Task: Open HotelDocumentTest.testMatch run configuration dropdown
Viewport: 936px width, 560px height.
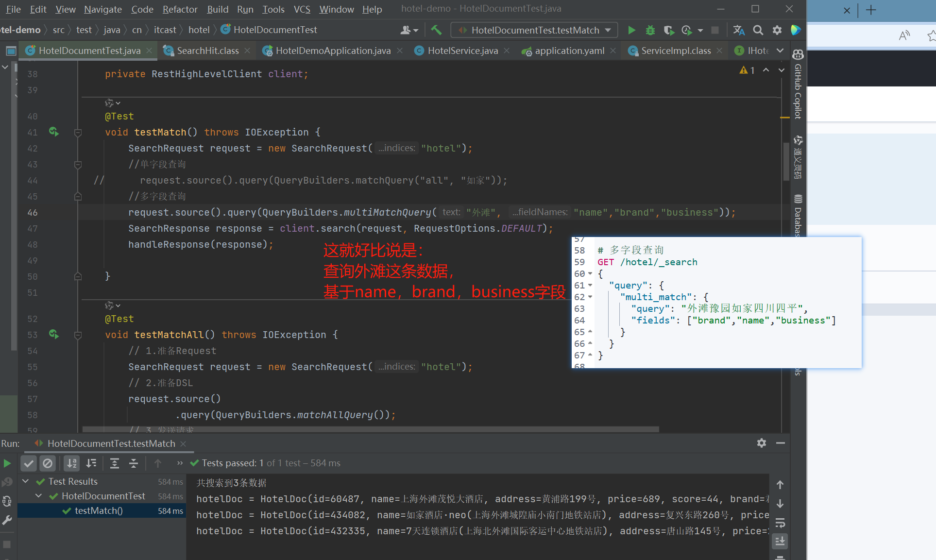Action: click(534, 30)
